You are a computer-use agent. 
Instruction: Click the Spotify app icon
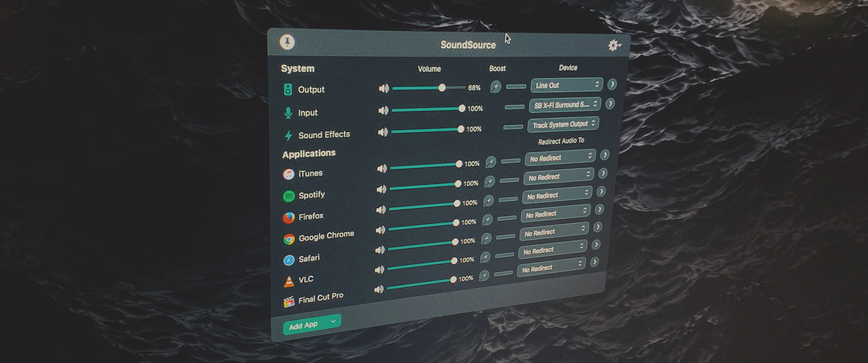[289, 196]
